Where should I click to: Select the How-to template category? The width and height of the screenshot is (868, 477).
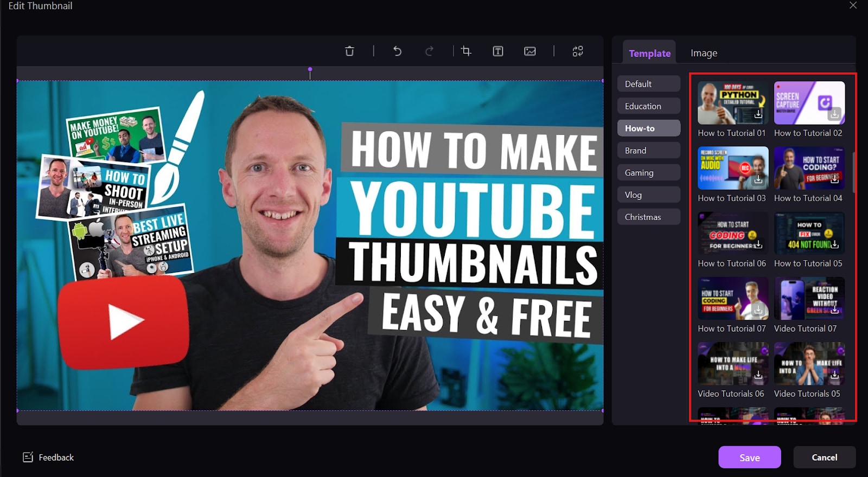click(x=649, y=128)
